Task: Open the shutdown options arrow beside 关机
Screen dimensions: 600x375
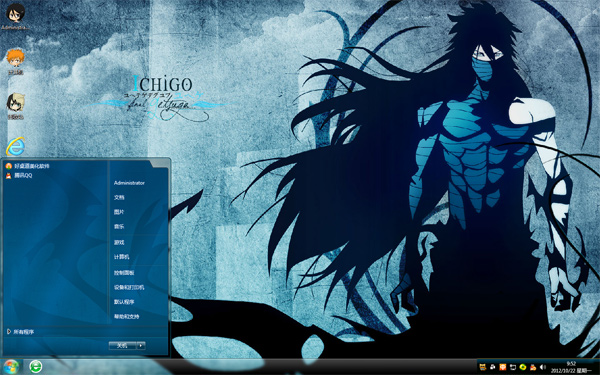Action: point(141,346)
